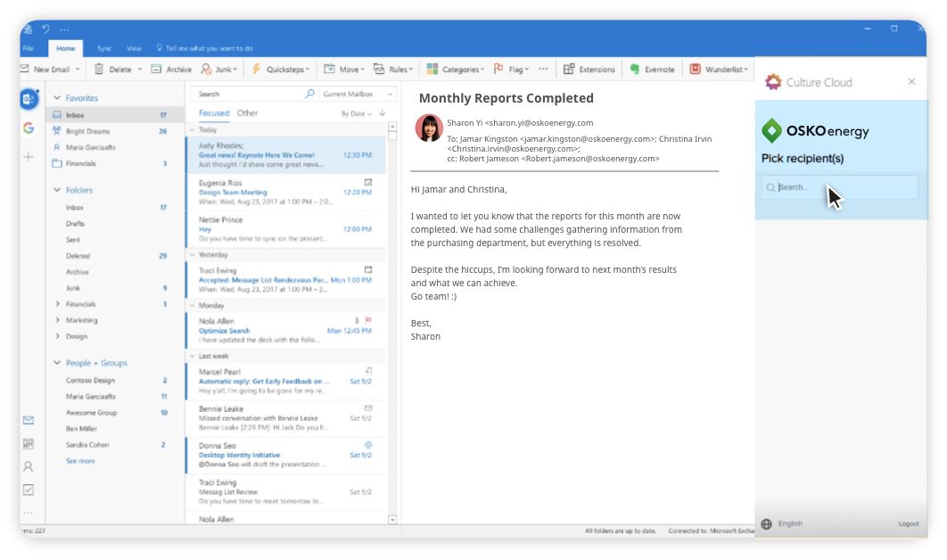Screen dimensions: 947x560
Task: Collapse the Folders section
Action: pyautogui.click(x=57, y=190)
